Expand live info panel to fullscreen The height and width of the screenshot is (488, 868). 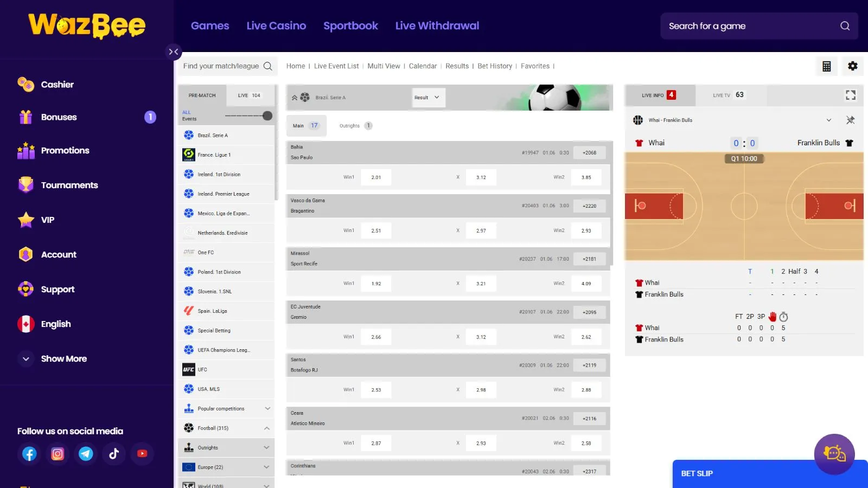(x=850, y=95)
